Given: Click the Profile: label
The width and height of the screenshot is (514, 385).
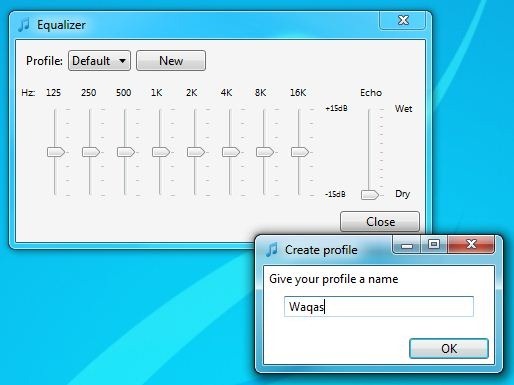Looking at the screenshot, I should [44, 61].
